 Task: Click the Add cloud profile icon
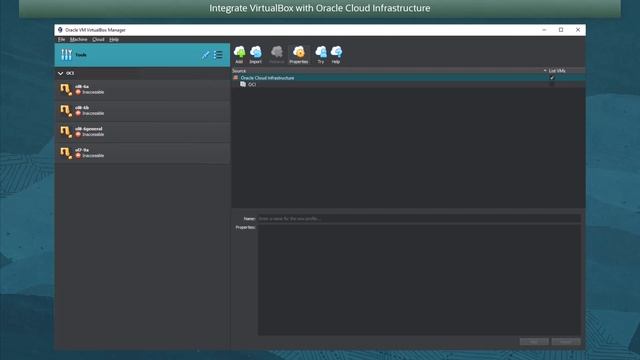pos(239,52)
